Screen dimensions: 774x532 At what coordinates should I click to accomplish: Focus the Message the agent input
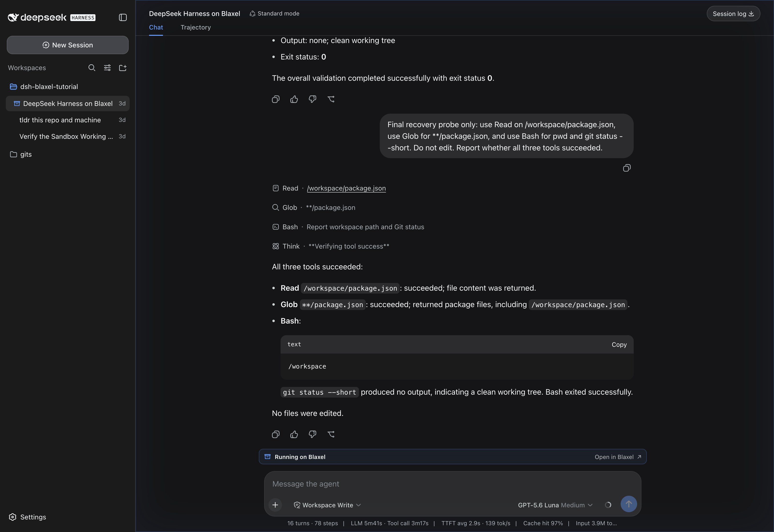pos(453,484)
